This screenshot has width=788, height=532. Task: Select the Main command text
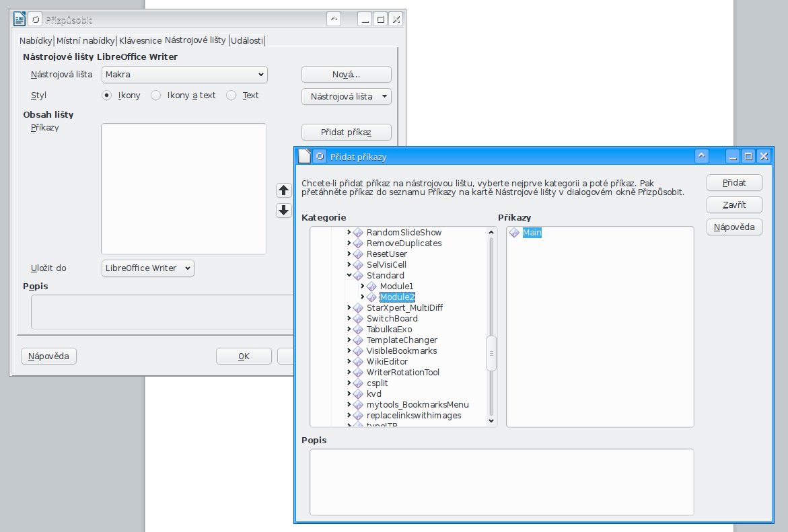pyautogui.click(x=532, y=232)
